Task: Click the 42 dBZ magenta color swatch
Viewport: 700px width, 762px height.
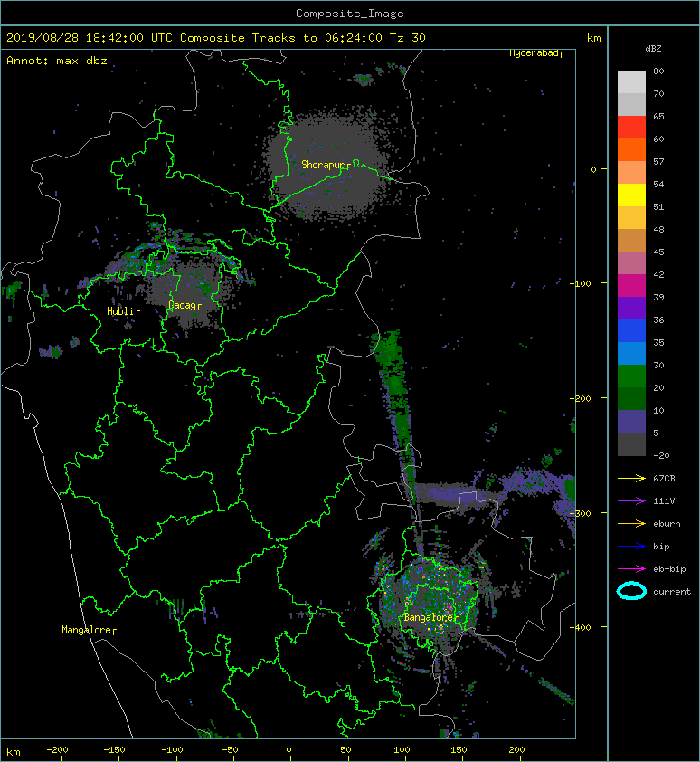Action: pyautogui.click(x=631, y=285)
